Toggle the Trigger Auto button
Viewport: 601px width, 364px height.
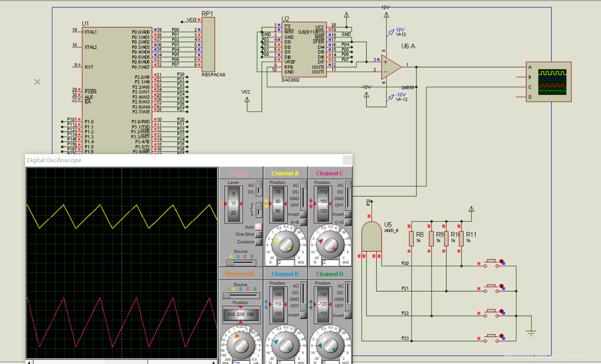click(x=259, y=227)
